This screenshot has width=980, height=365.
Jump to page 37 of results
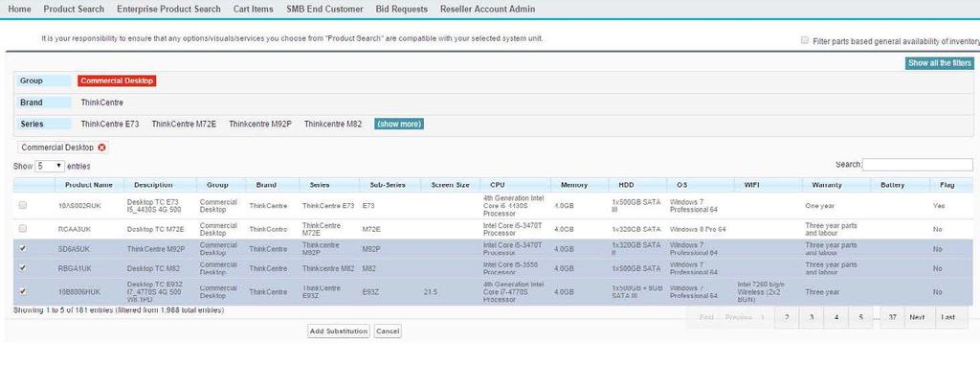click(893, 317)
